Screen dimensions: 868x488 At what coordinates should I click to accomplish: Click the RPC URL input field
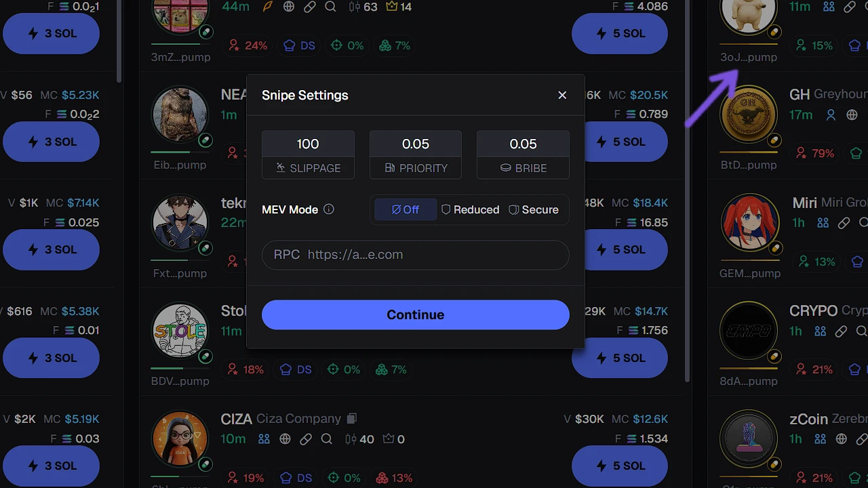tap(415, 255)
